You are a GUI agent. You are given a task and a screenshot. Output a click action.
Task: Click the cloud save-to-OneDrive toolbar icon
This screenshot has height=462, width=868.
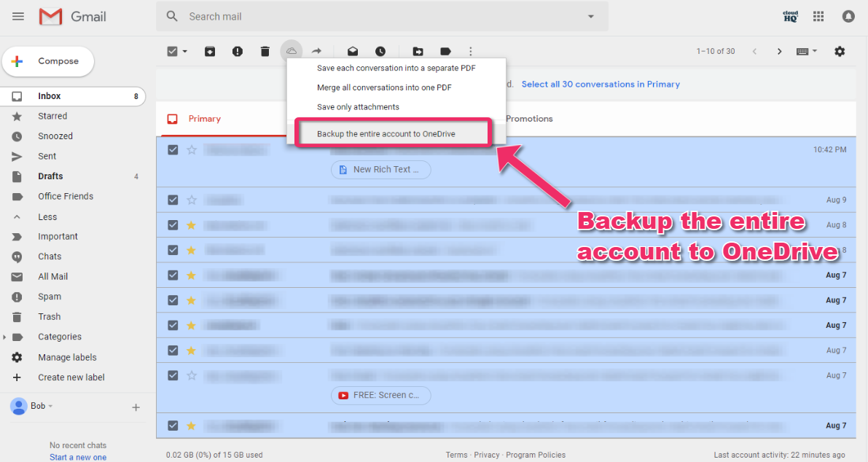[x=292, y=51]
